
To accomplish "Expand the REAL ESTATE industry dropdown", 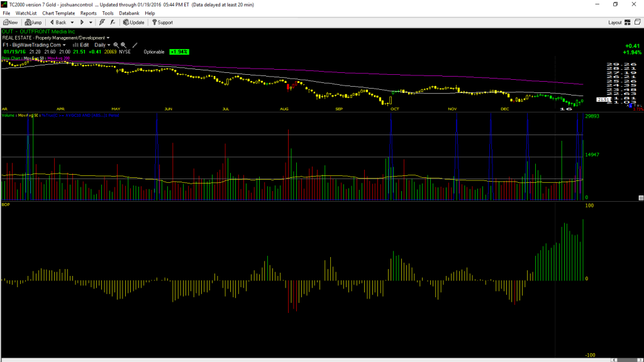I will pos(108,38).
